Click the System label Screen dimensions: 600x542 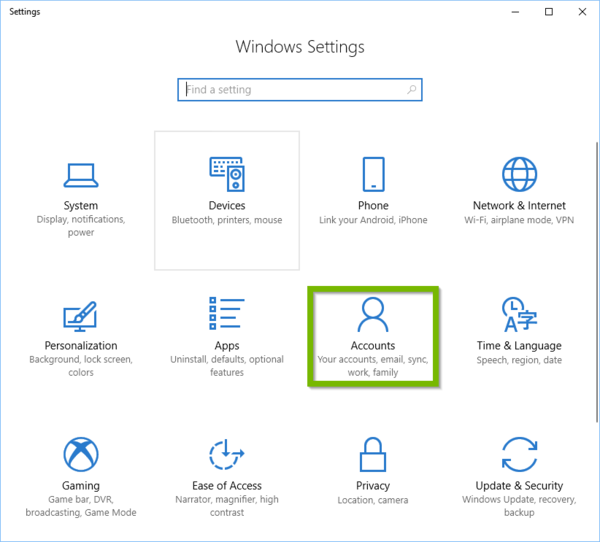tap(81, 206)
